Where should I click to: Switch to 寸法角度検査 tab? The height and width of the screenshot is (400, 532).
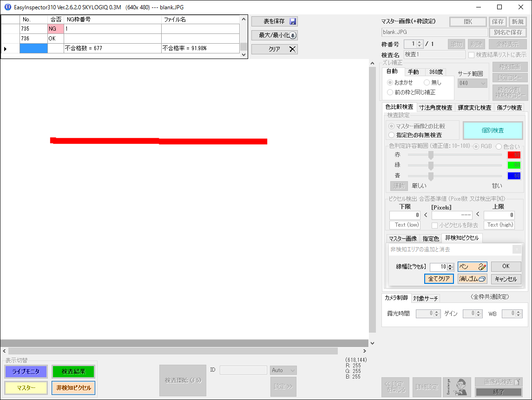pos(435,107)
